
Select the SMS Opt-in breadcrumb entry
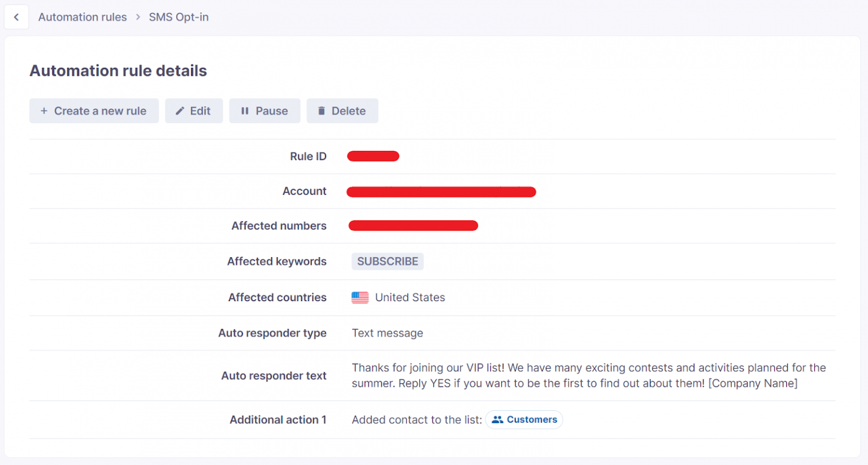click(x=179, y=17)
